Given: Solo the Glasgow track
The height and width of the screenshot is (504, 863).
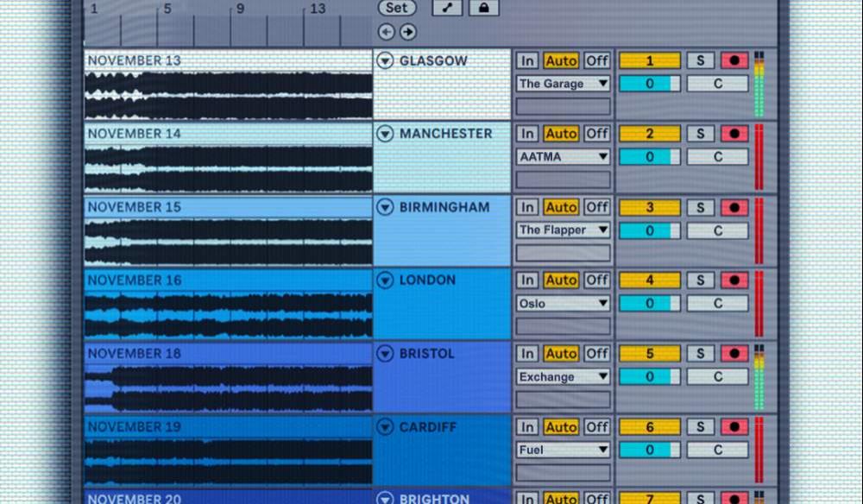Looking at the screenshot, I should pyautogui.click(x=701, y=60).
